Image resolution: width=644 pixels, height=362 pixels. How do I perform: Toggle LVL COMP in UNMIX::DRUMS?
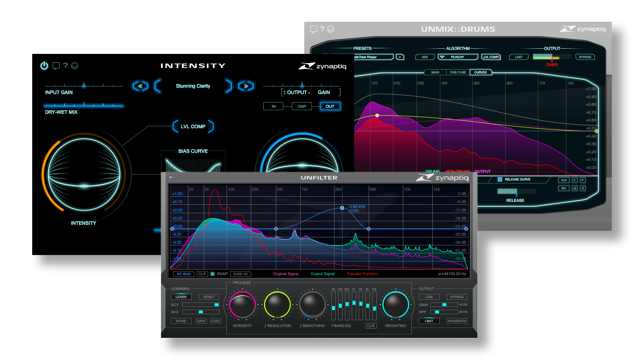click(x=491, y=57)
